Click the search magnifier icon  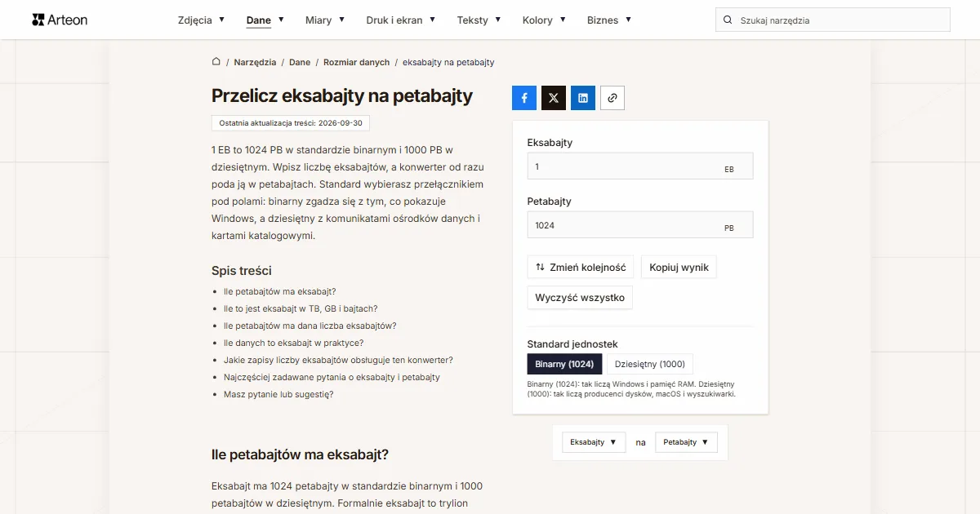point(728,20)
